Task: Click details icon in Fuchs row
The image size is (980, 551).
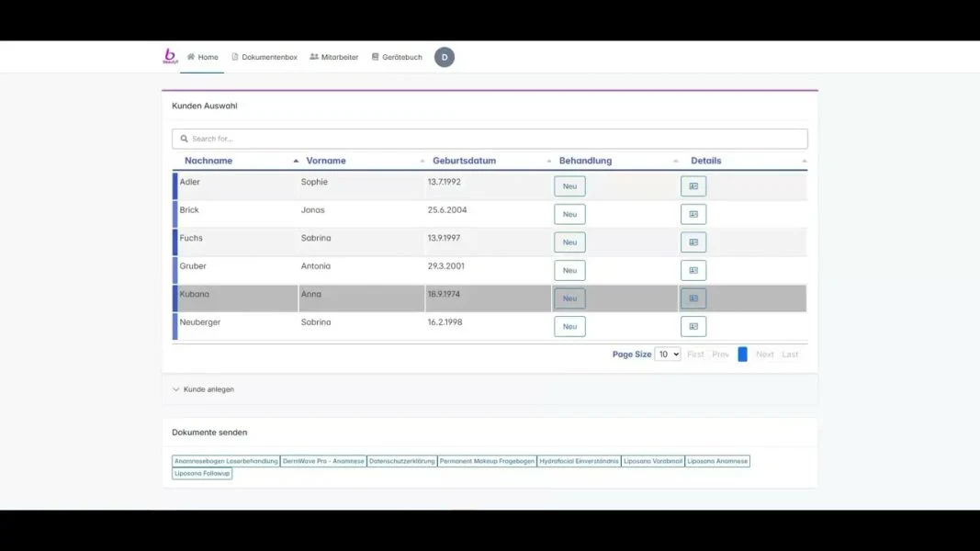Action: tap(693, 242)
